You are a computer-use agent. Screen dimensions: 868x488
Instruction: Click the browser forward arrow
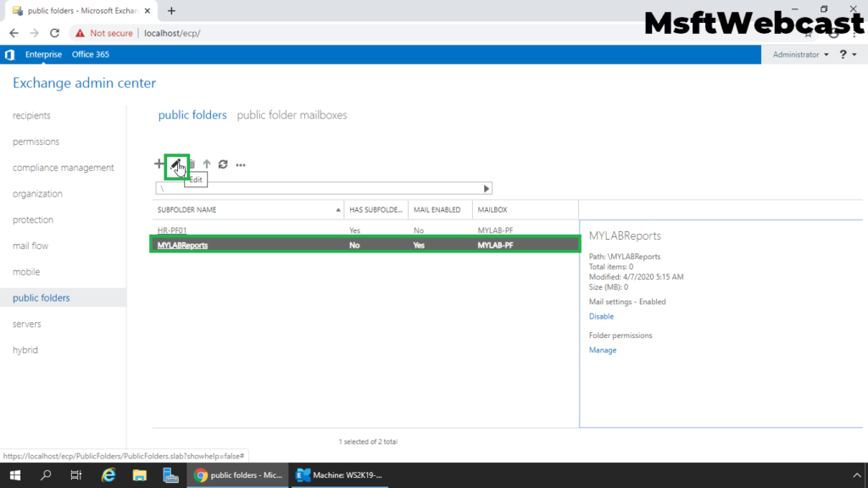(34, 33)
